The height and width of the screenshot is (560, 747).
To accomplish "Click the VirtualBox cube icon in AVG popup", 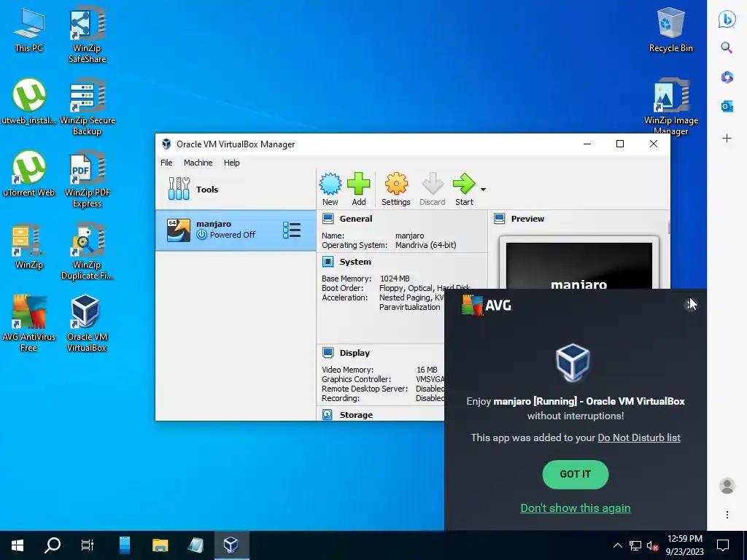I will 573,363.
